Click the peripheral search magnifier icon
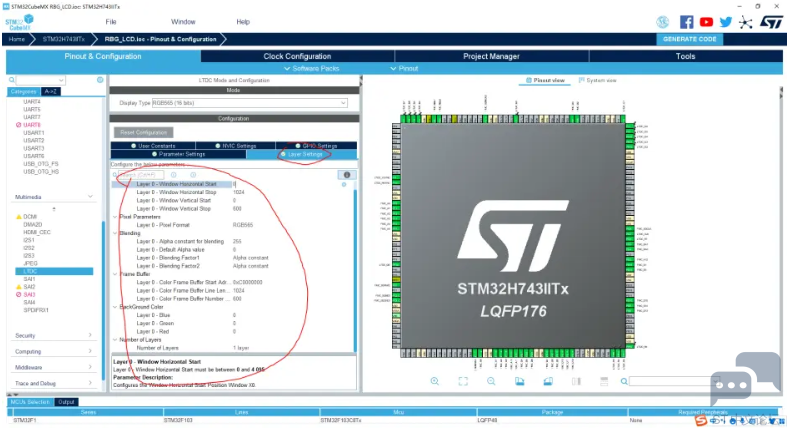The height and width of the screenshot is (435, 789). [x=12, y=80]
